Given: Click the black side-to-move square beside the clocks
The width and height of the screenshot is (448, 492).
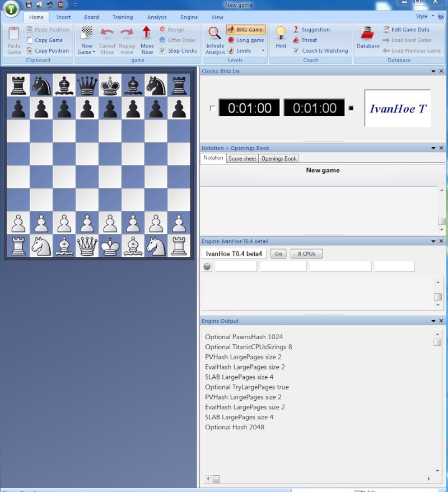Looking at the screenshot, I should (351, 108).
